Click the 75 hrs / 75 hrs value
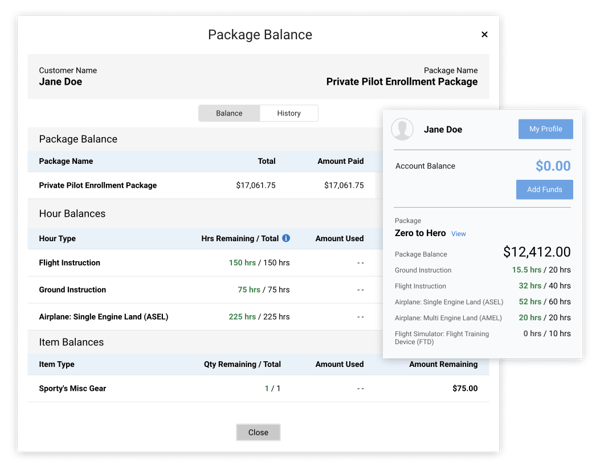Screen dimensions: 600x475 tap(264, 290)
